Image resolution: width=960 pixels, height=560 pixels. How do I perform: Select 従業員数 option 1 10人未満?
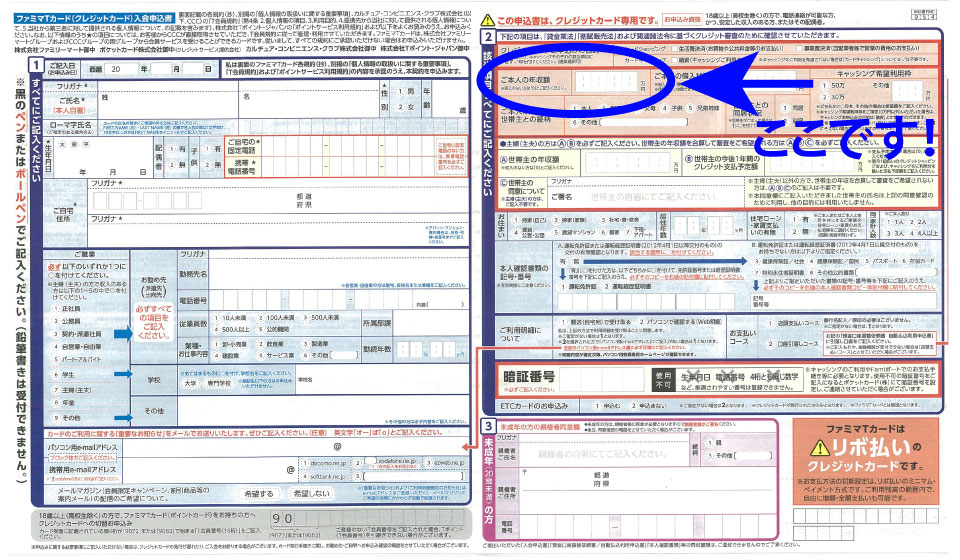[x=230, y=318]
